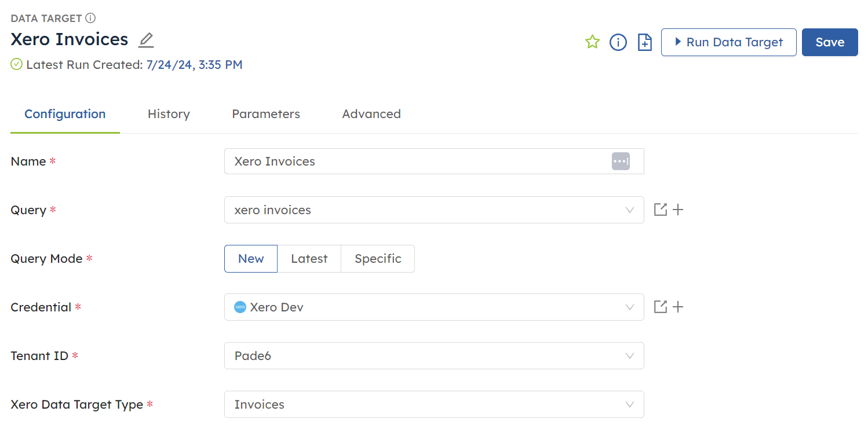Screen dimensions: 868x426
Task: Switch to the History tab
Action: pos(169,114)
